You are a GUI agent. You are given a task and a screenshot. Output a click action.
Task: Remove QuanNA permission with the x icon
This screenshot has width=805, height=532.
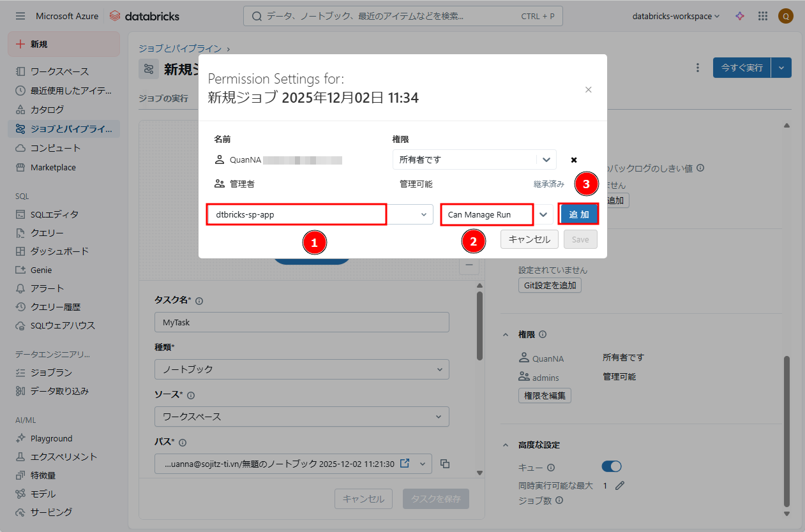[574, 160]
